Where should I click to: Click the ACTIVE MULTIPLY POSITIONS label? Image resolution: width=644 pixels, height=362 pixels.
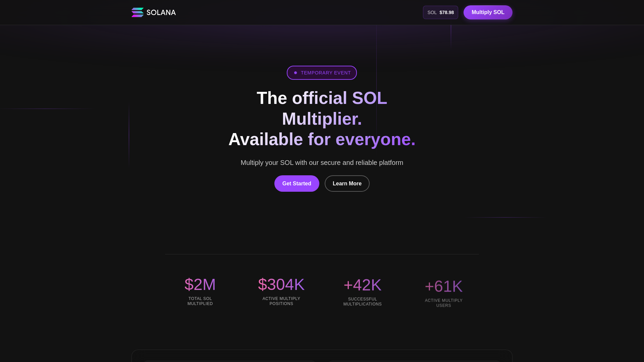[x=281, y=301]
